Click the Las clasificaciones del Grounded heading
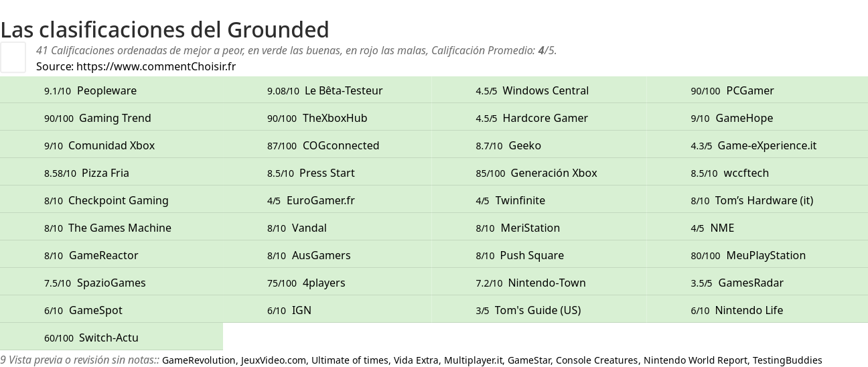Image resolution: width=868 pixels, height=367 pixels. click(165, 29)
